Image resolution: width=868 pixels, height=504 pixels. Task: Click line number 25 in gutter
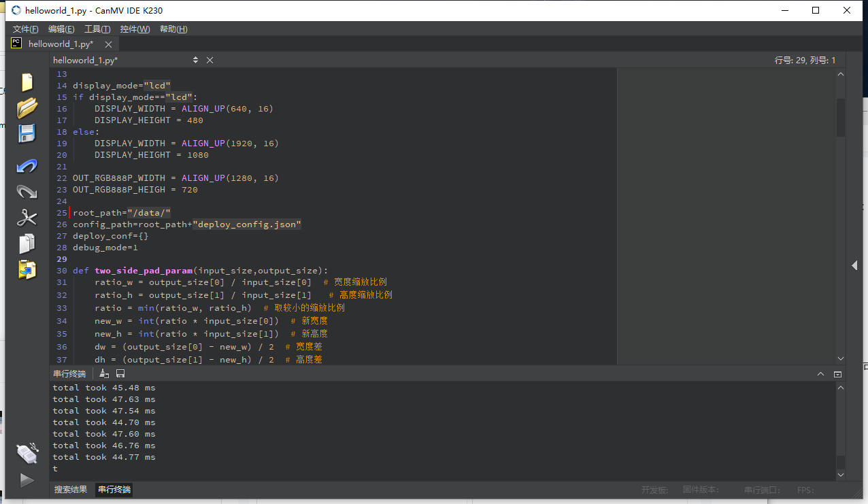pos(62,213)
